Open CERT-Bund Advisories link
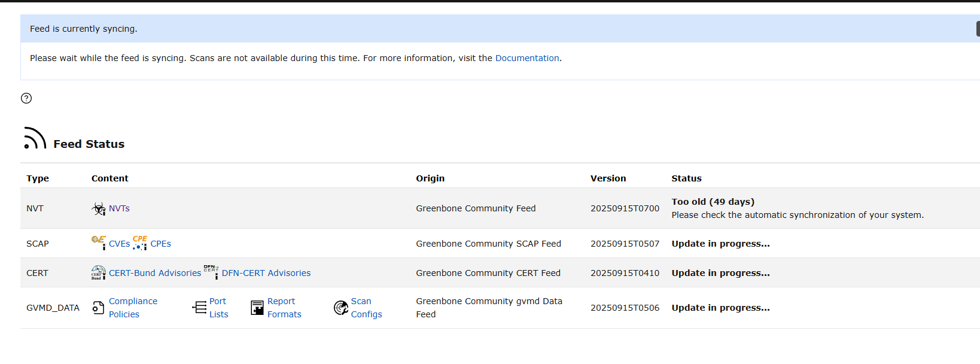 [x=155, y=273]
